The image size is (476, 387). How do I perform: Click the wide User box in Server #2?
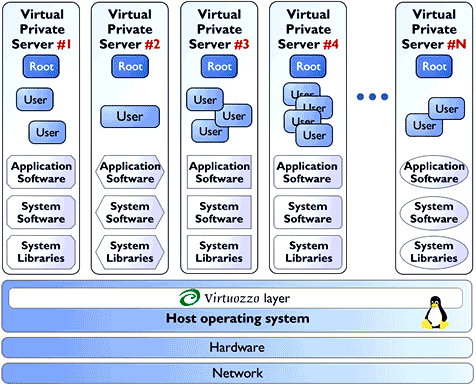(x=130, y=116)
